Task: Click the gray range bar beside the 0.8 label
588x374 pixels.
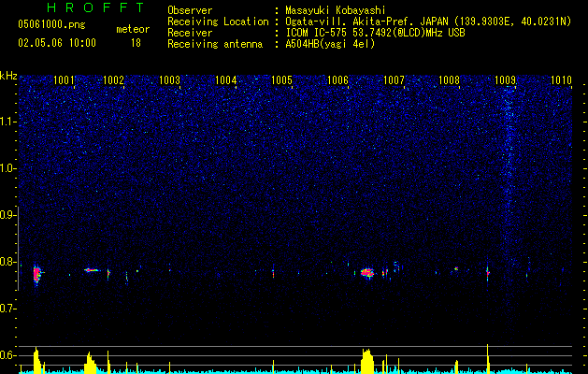Action: click(19, 248)
